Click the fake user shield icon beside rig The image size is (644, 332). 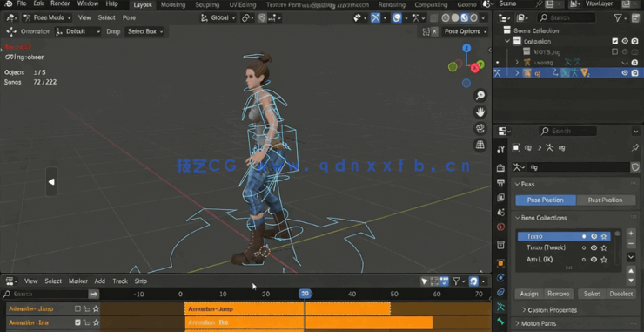tap(635, 167)
